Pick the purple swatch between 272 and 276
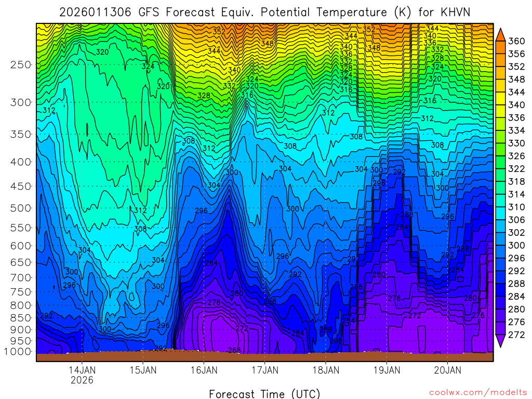 click(x=500, y=328)
